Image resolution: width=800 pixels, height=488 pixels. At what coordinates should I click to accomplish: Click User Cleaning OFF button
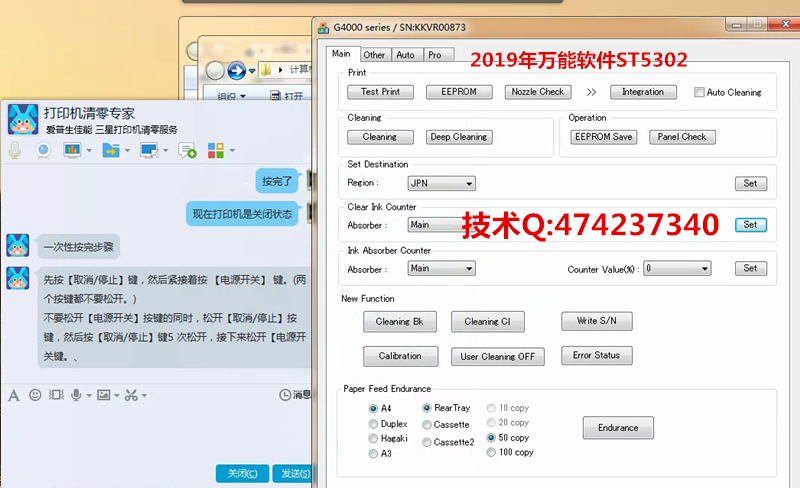click(498, 357)
